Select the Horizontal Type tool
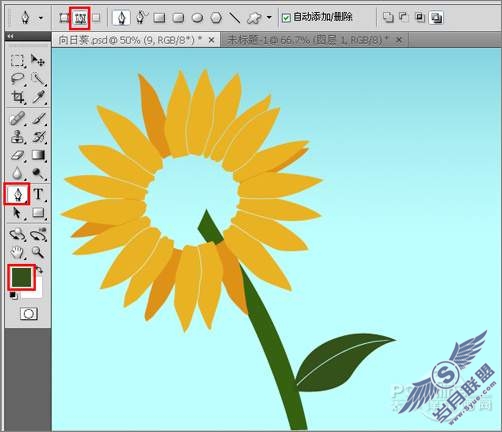502x432 pixels. click(x=38, y=194)
